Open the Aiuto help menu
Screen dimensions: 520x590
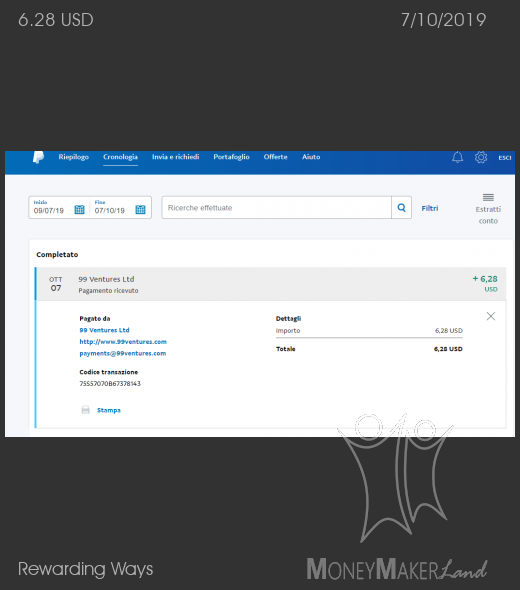tap(311, 157)
